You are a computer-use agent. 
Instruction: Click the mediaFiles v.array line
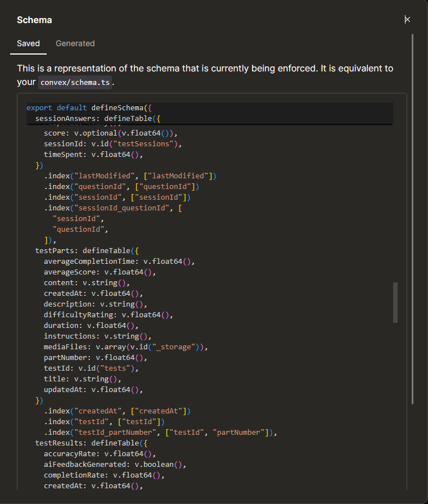coord(125,347)
